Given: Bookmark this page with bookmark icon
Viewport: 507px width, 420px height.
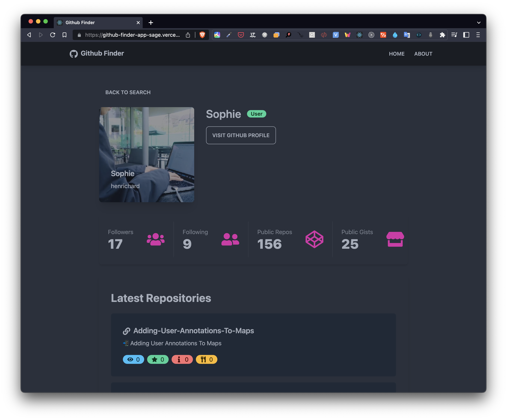Looking at the screenshot, I should (x=64, y=35).
